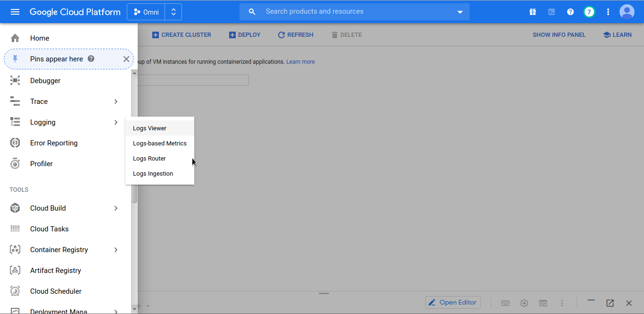Viewport: 644px width, 314px height.
Task: Expand the Logging submenu arrow
Action: point(116,122)
